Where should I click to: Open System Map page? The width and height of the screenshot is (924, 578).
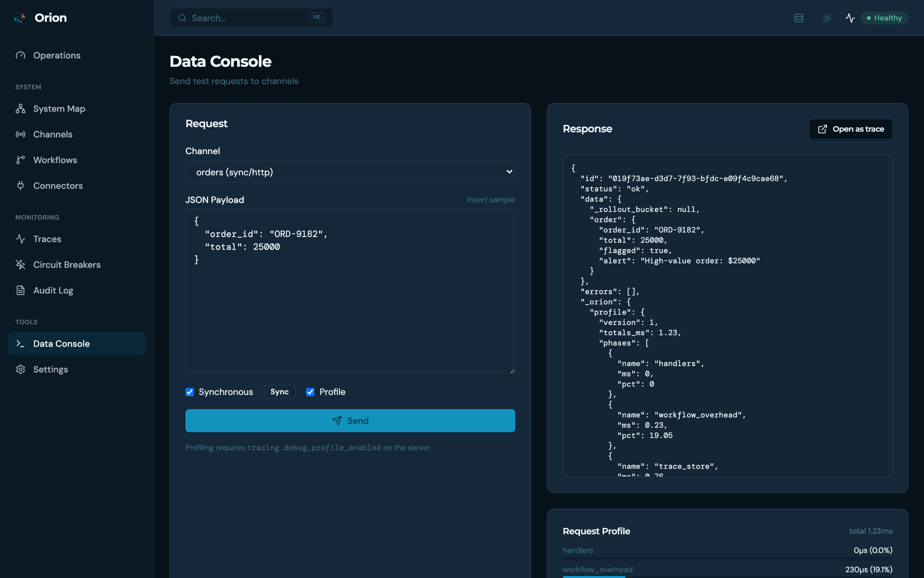coord(76,109)
